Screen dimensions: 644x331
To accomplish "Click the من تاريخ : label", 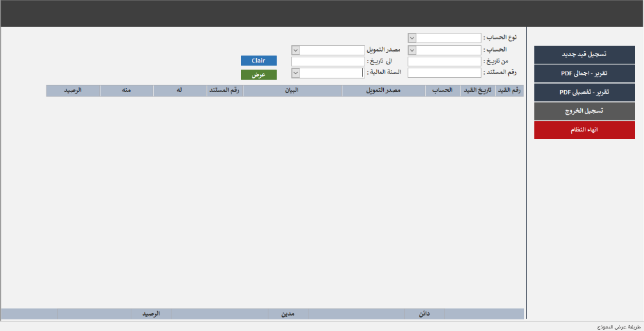I will [x=496, y=61].
